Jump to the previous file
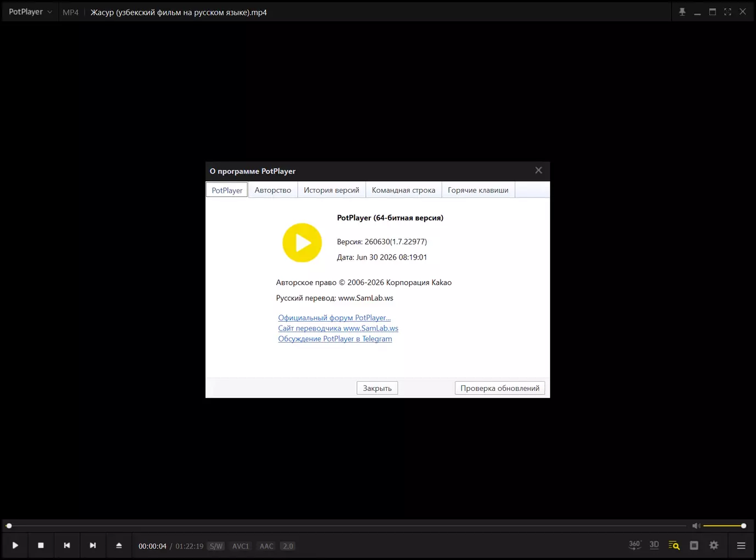The height and width of the screenshot is (560, 756). point(67,545)
